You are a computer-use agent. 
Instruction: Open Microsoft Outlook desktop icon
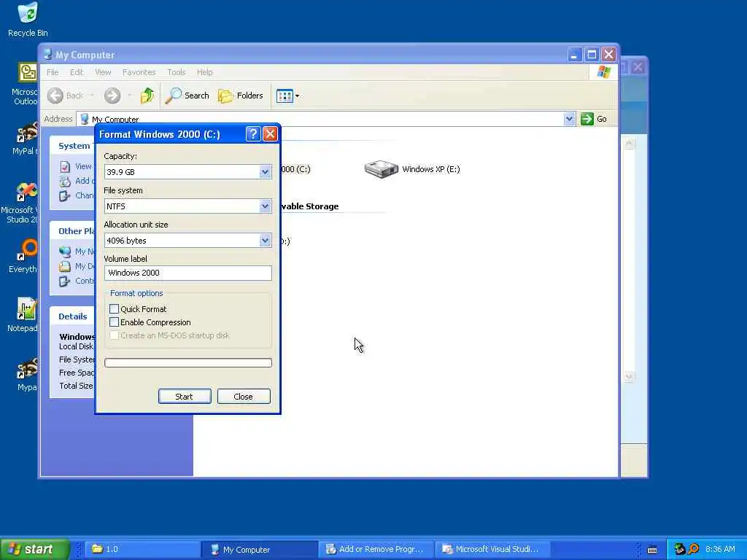27,83
